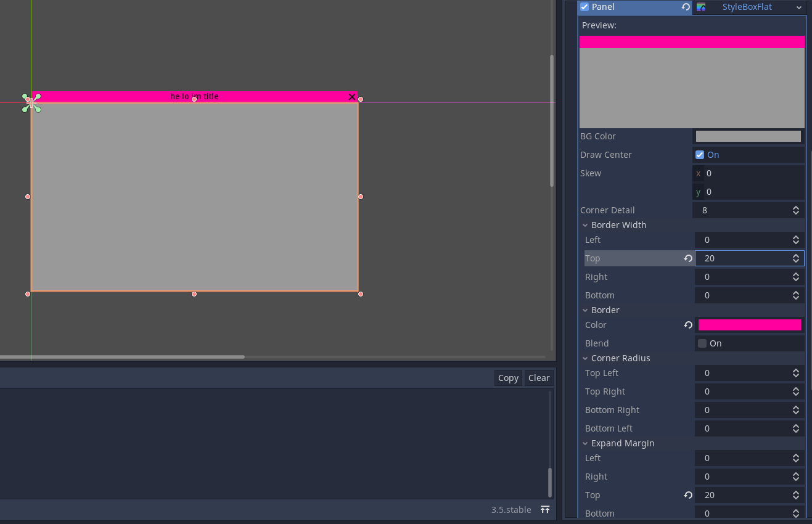Uncheck the Panel checkbox

[584, 7]
